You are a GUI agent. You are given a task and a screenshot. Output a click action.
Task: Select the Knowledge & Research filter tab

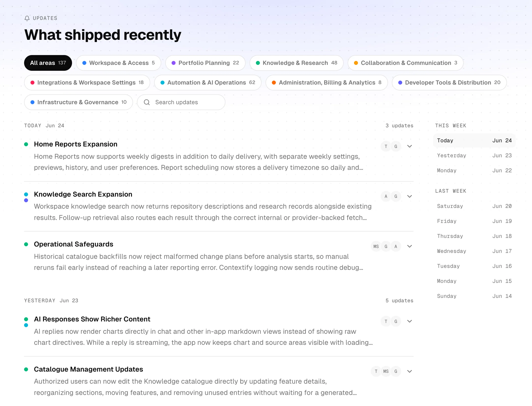pyautogui.click(x=296, y=63)
